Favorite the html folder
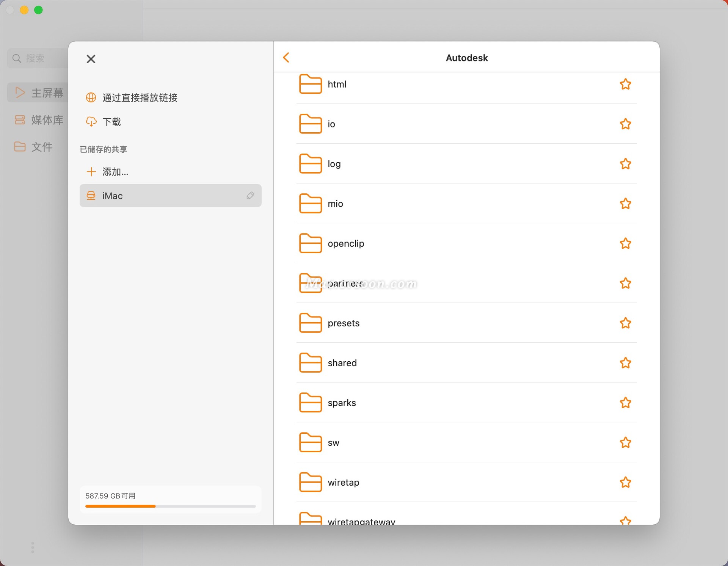Screen dimensions: 728x566 (626, 84)
